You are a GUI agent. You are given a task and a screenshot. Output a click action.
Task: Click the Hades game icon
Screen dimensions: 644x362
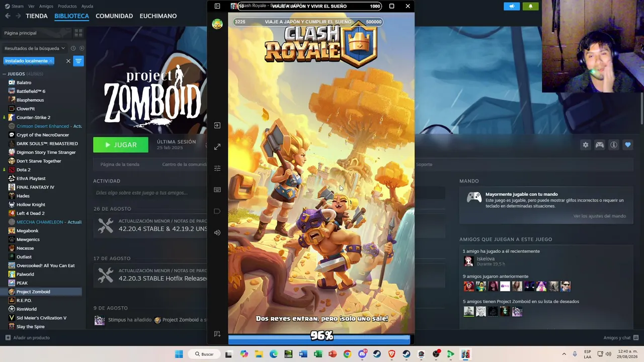(x=12, y=196)
